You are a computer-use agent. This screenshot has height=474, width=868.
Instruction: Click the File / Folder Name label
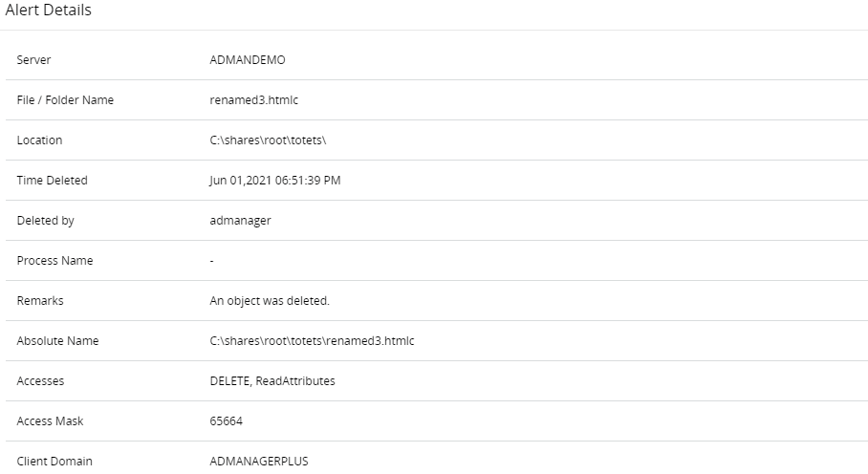click(x=65, y=100)
